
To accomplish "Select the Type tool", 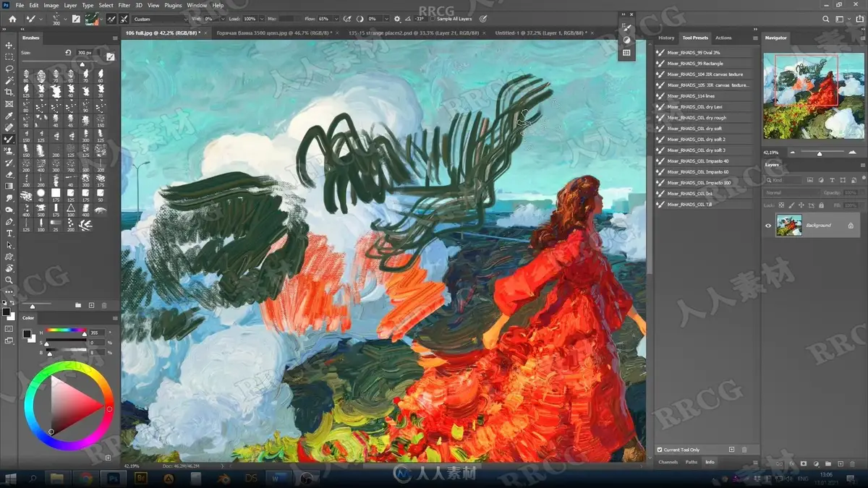I will 9,234.
